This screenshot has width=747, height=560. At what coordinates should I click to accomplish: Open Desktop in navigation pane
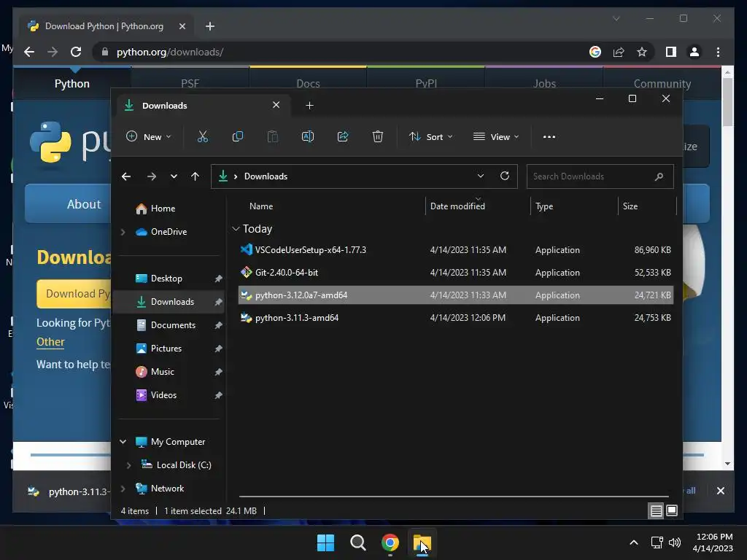[x=166, y=279]
